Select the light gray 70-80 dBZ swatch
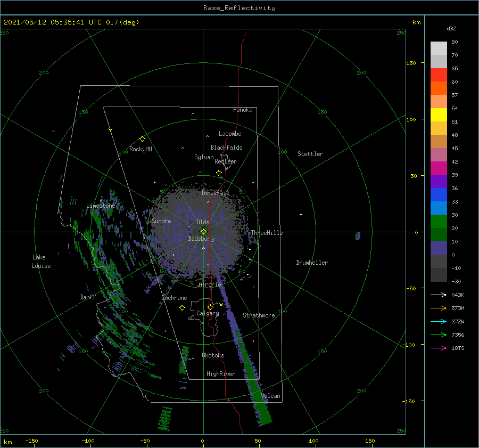The image size is (479, 448). (439, 48)
